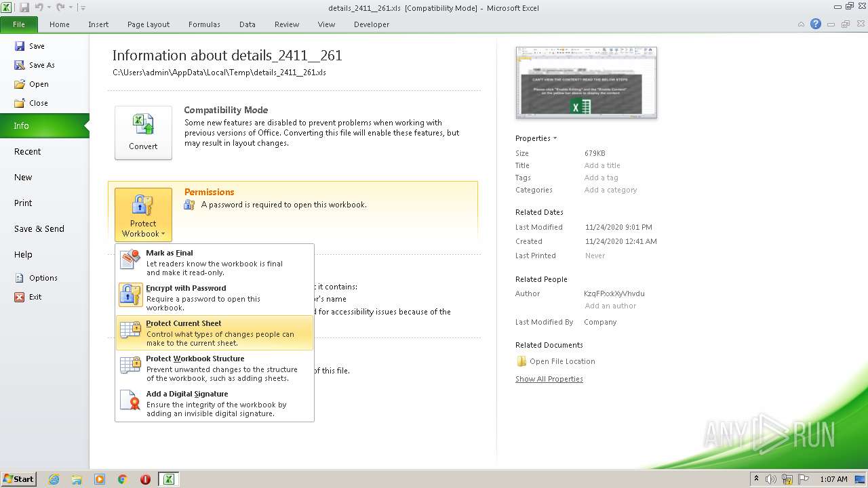
Task: Open Windows Explorer folder from taskbar
Action: (x=77, y=479)
